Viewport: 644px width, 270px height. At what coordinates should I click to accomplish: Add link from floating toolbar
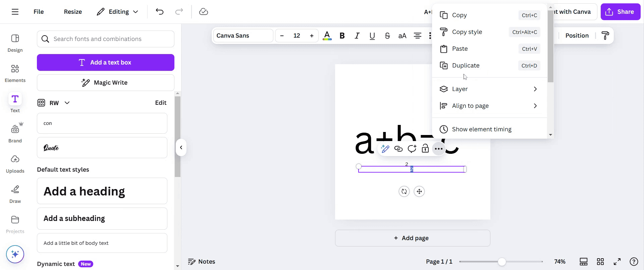pyautogui.click(x=398, y=149)
